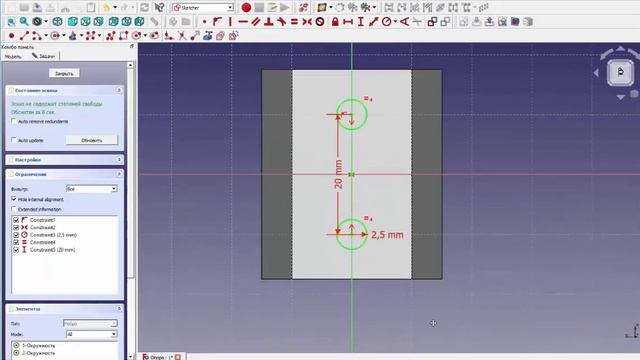Uncheck Hide internal alignment checkbox
This screenshot has height=360, width=640.
pyautogui.click(x=14, y=199)
